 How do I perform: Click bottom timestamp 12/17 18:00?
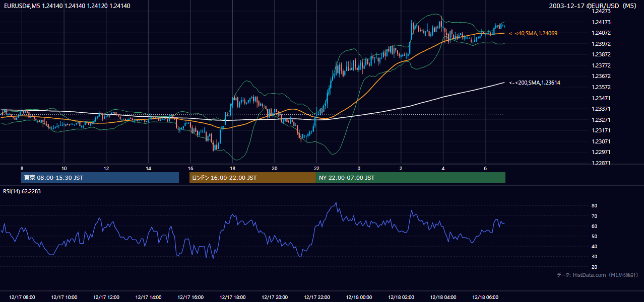coord(232,297)
